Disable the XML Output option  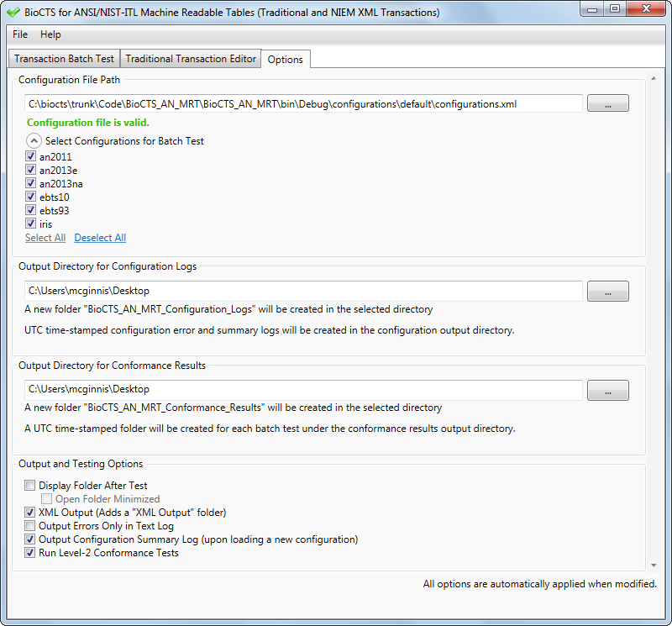tap(31, 513)
